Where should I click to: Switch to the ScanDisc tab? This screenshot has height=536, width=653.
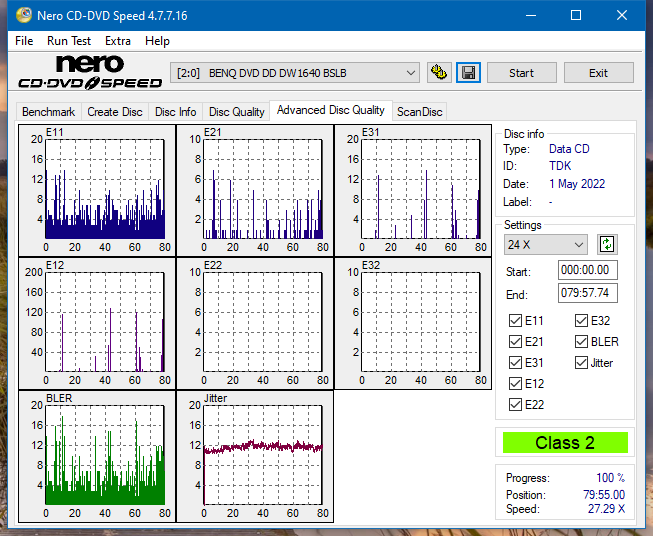[x=419, y=112]
